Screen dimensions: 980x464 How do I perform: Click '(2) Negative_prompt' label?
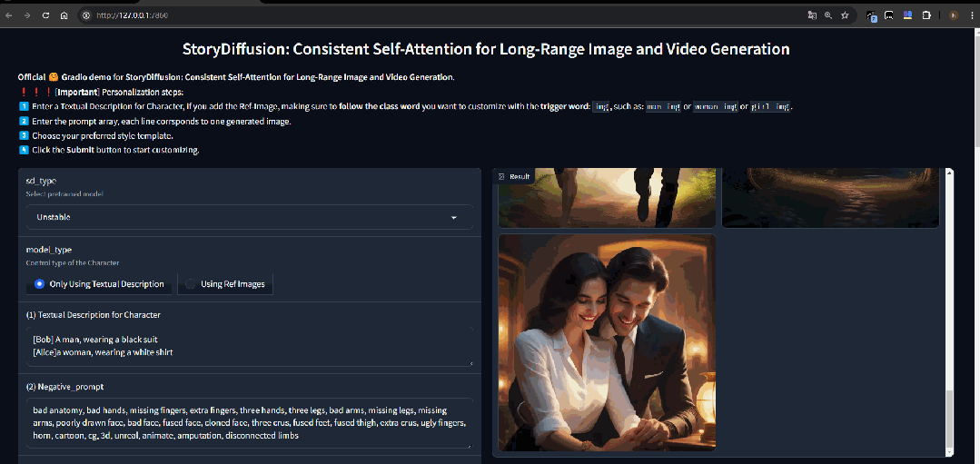point(64,387)
